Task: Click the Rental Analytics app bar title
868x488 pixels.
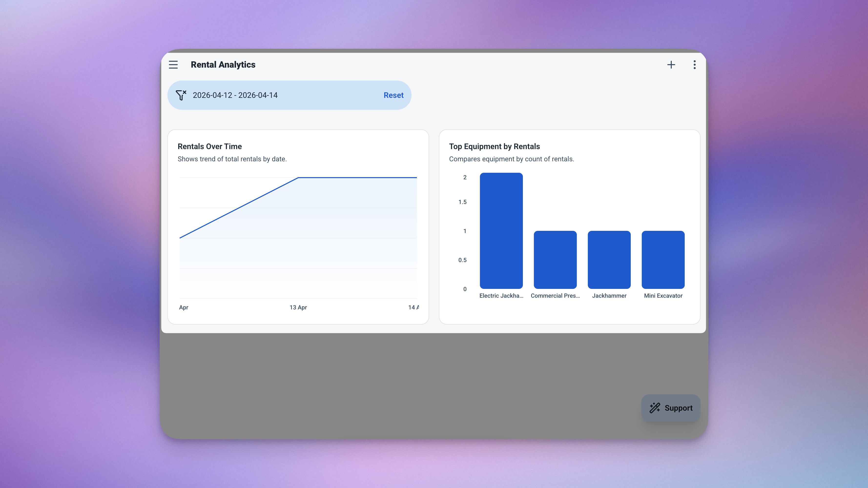Action: (x=223, y=65)
